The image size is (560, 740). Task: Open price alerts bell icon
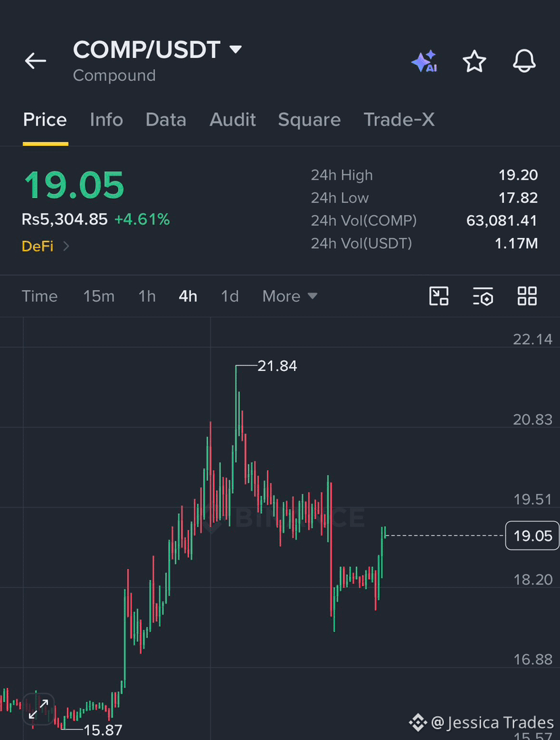click(x=524, y=61)
